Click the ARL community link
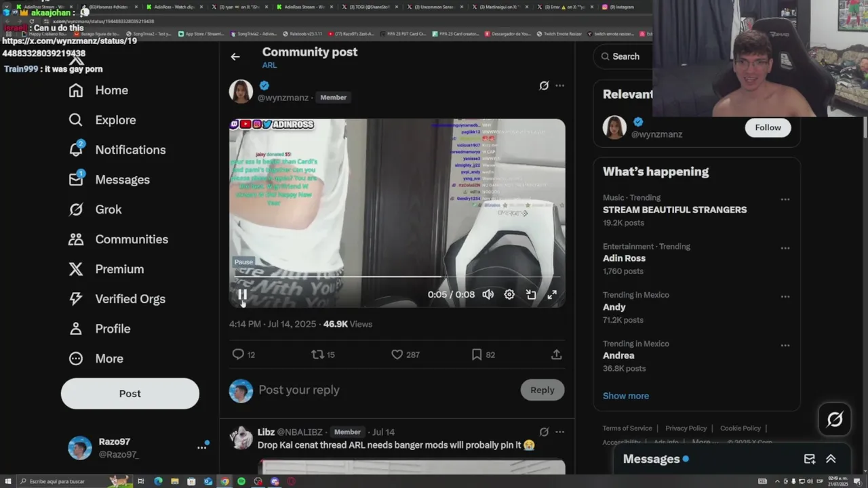This screenshot has width=868, height=488. click(269, 65)
